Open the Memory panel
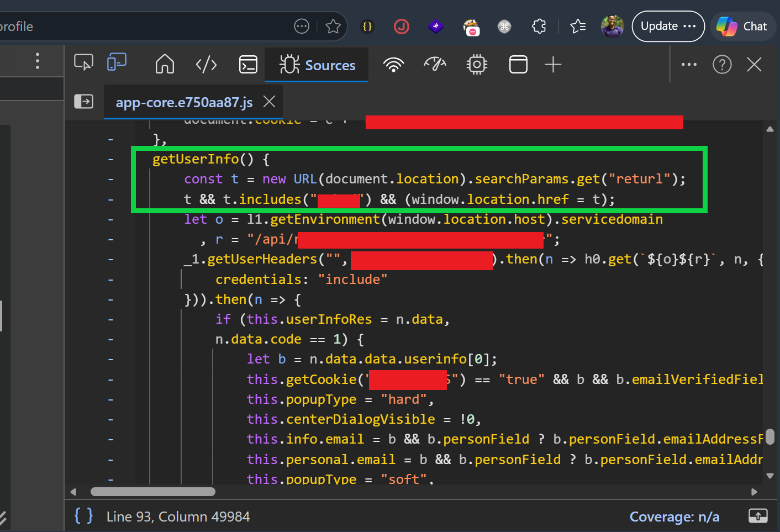The image size is (780, 532). click(x=477, y=65)
